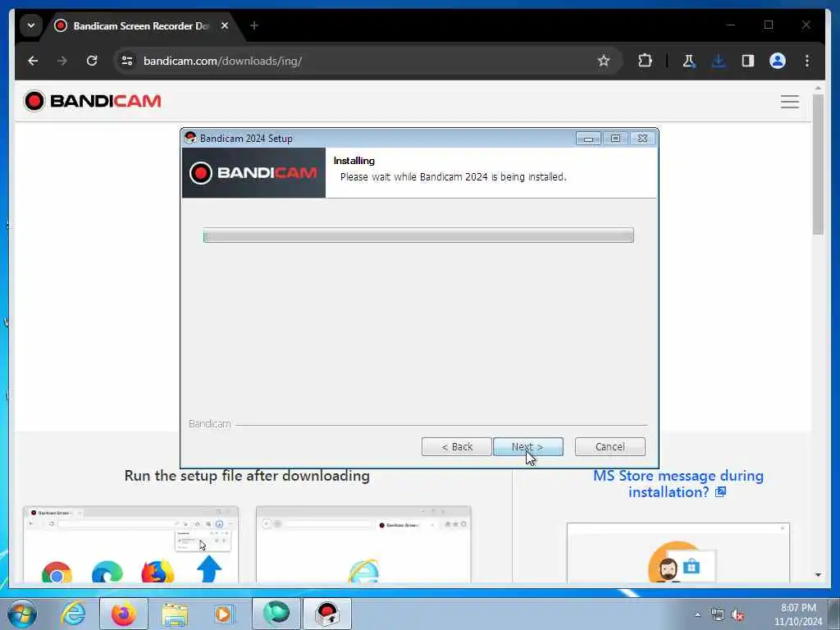Close the Bandicam Screen Recorder tab
The width and height of the screenshot is (840, 630).
225,25
